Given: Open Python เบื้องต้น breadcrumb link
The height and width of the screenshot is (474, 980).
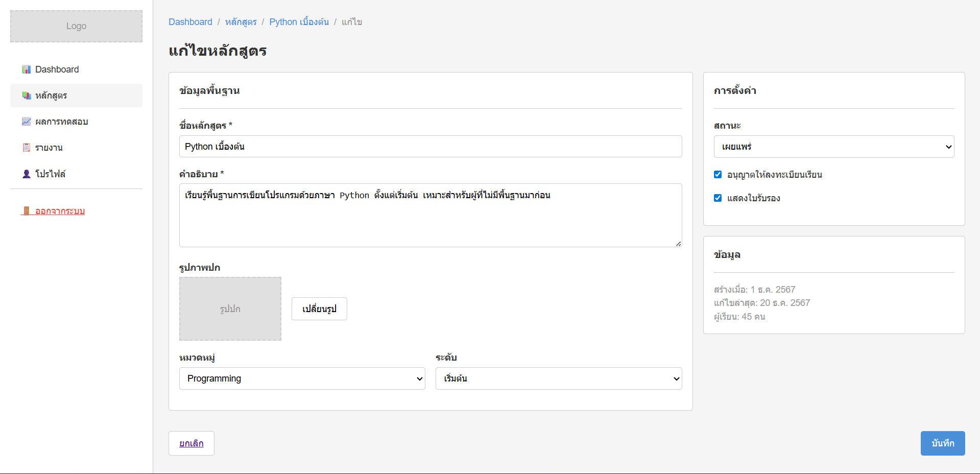Looking at the screenshot, I should (x=299, y=22).
